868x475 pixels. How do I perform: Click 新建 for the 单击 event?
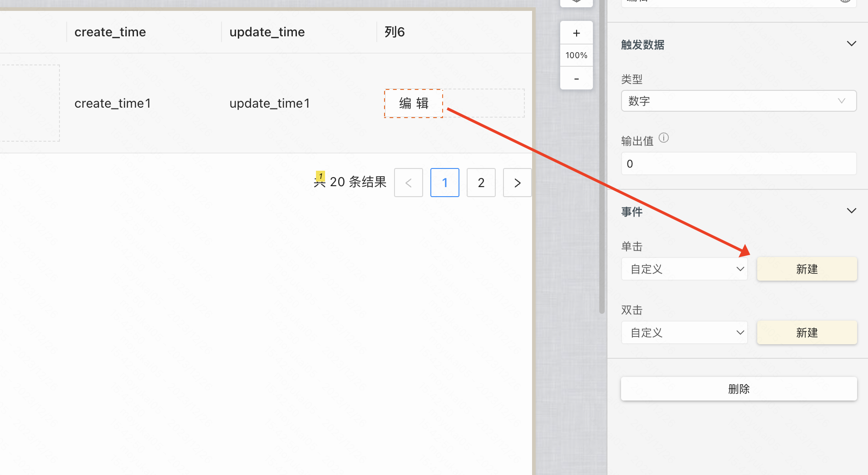(x=807, y=269)
